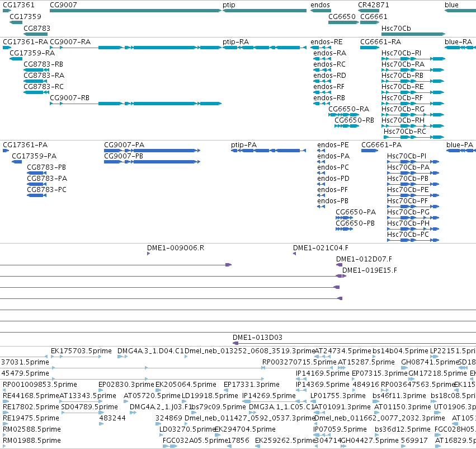Open the 'endos' gene label

tap(320, 5)
